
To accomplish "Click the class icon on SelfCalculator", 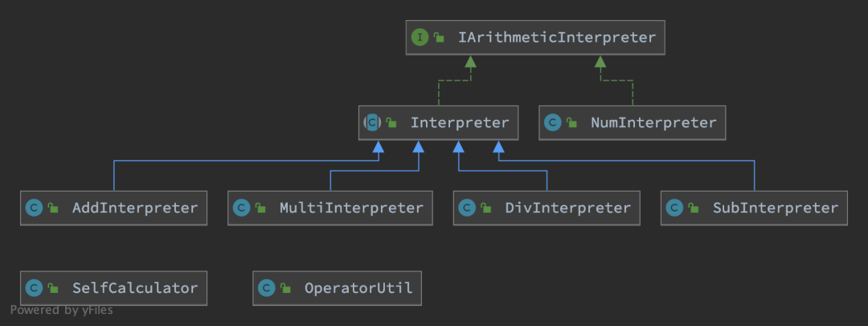I will point(35,288).
